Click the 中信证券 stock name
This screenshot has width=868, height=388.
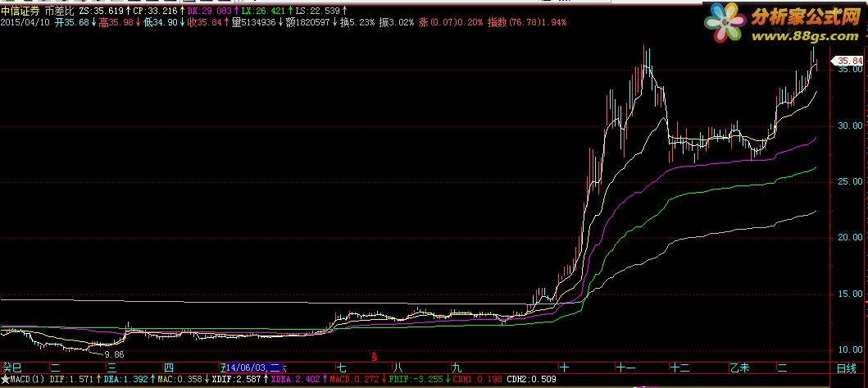[20, 11]
